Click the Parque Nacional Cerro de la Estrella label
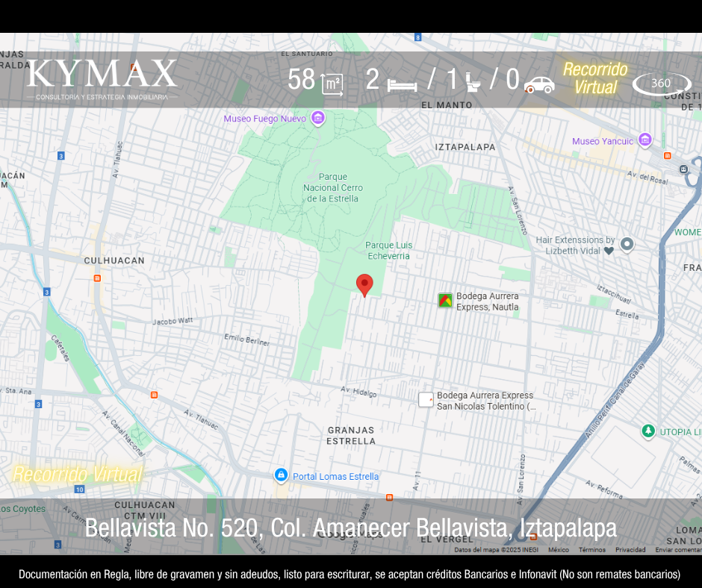Screen dimensions: 702x588 332,188
